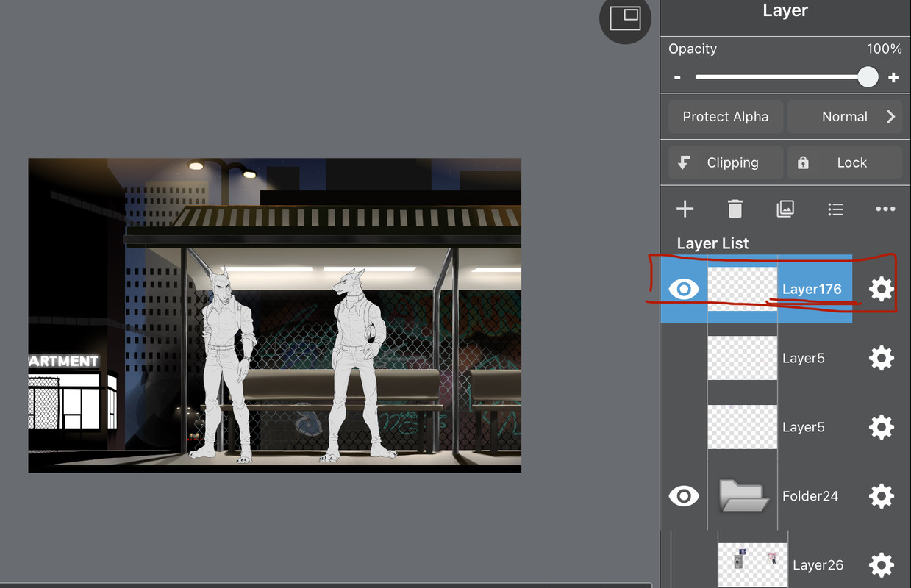Hide Layer176 using its eye icon
This screenshot has height=588, width=911.
684,289
